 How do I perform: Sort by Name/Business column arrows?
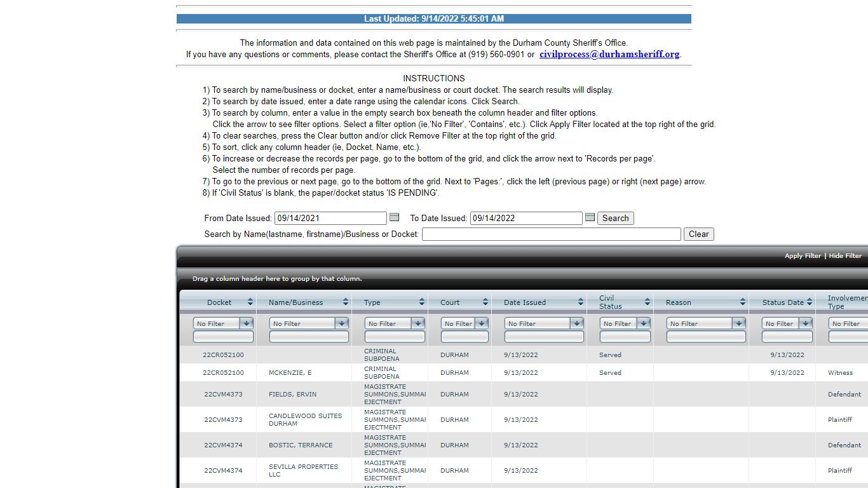(x=346, y=302)
